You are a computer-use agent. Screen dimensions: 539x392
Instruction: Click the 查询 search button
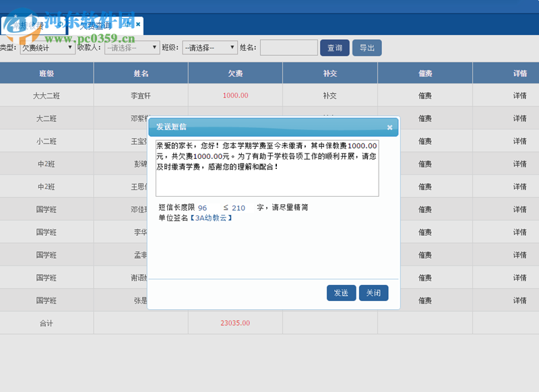(x=335, y=48)
